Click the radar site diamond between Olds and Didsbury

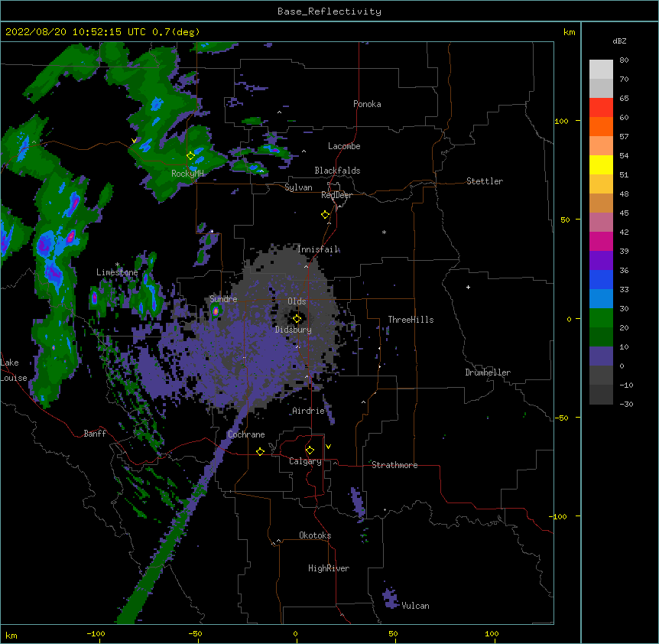(x=297, y=319)
